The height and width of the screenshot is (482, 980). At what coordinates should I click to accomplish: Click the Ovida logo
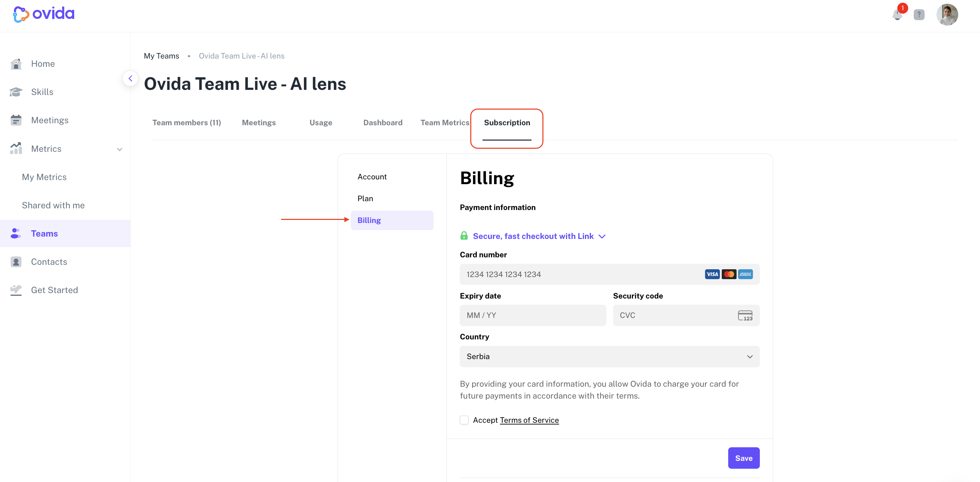point(44,14)
